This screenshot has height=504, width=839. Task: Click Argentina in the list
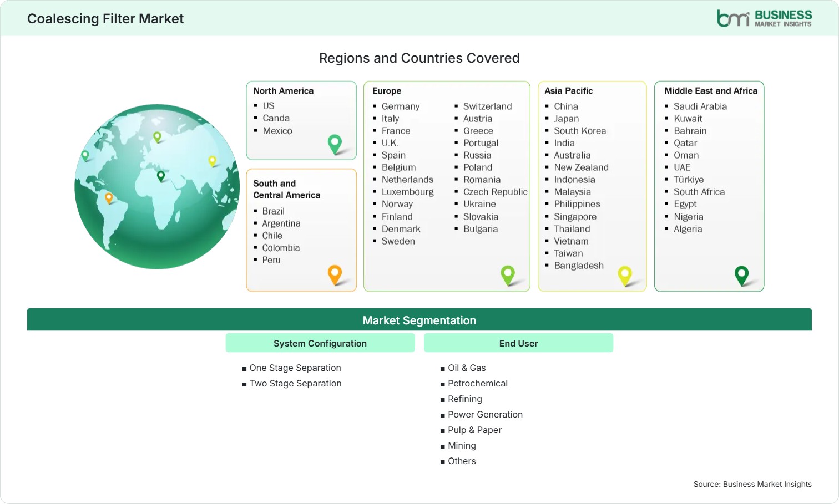tap(281, 223)
